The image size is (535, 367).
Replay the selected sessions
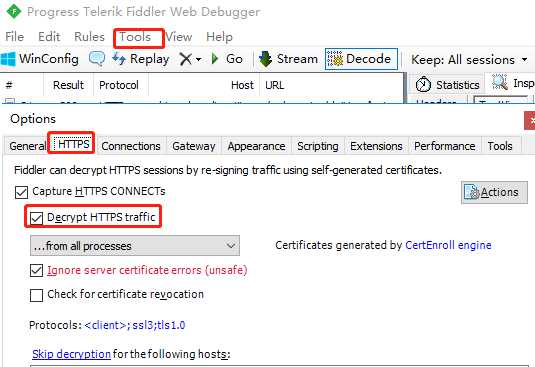141,59
